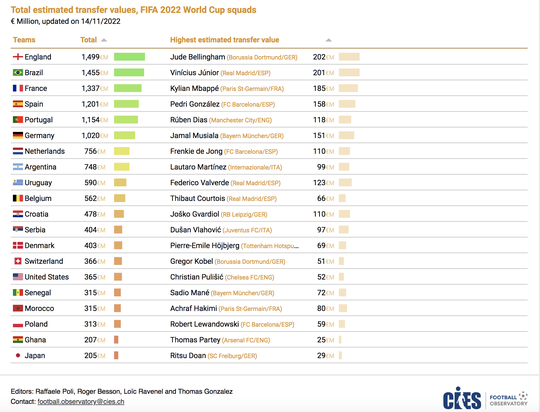Click Netherlands' yellow total value bar
This screenshot has height=412, width=540.
pyautogui.click(x=122, y=151)
